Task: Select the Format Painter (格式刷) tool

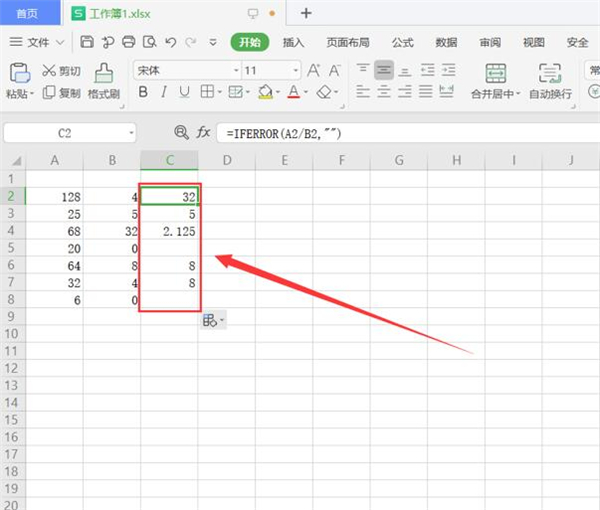Action: point(103,81)
